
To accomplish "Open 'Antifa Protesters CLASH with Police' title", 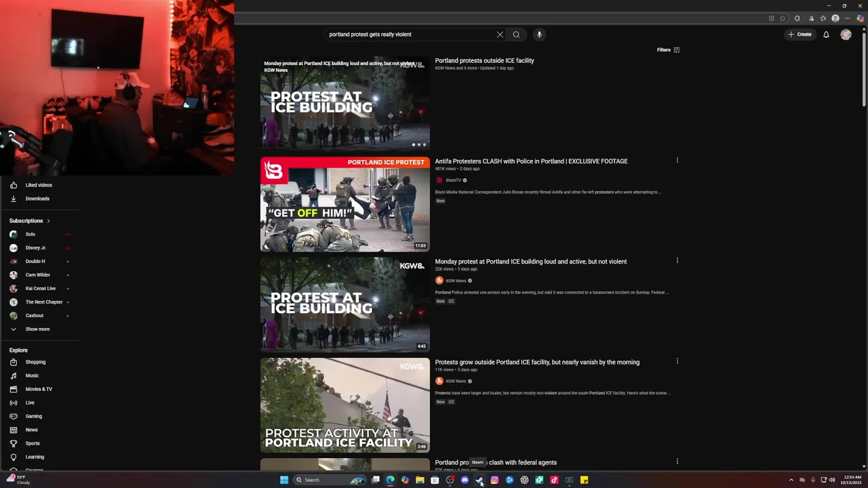I will [x=531, y=161].
